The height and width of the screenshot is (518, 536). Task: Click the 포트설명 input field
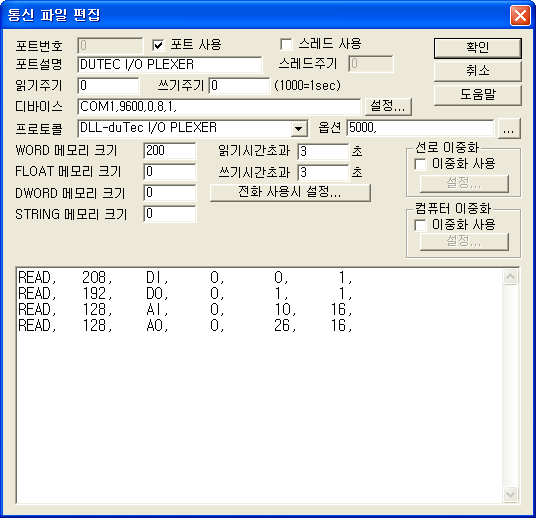click(170, 65)
